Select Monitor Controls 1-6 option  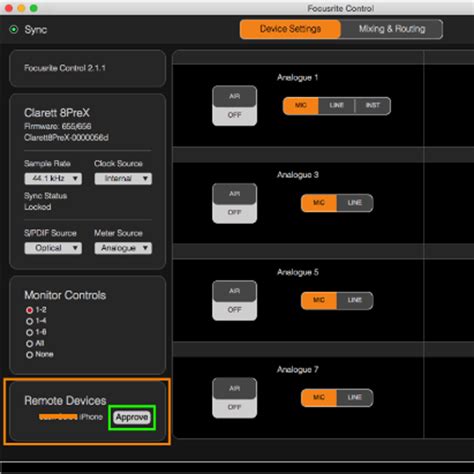pos(29,332)
